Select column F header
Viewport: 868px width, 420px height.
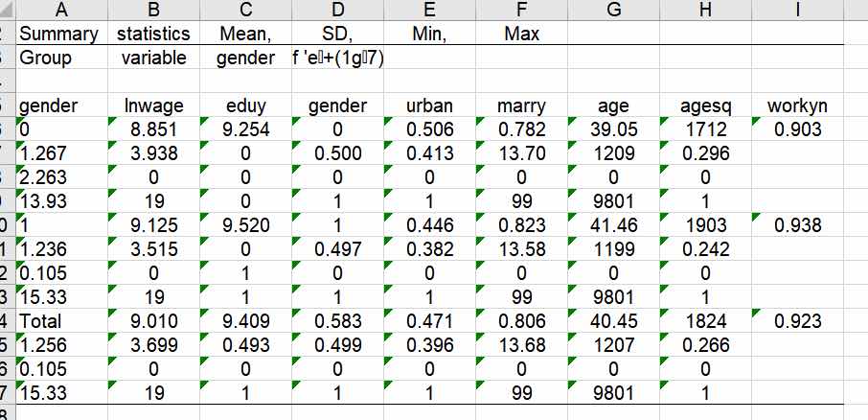521,10
